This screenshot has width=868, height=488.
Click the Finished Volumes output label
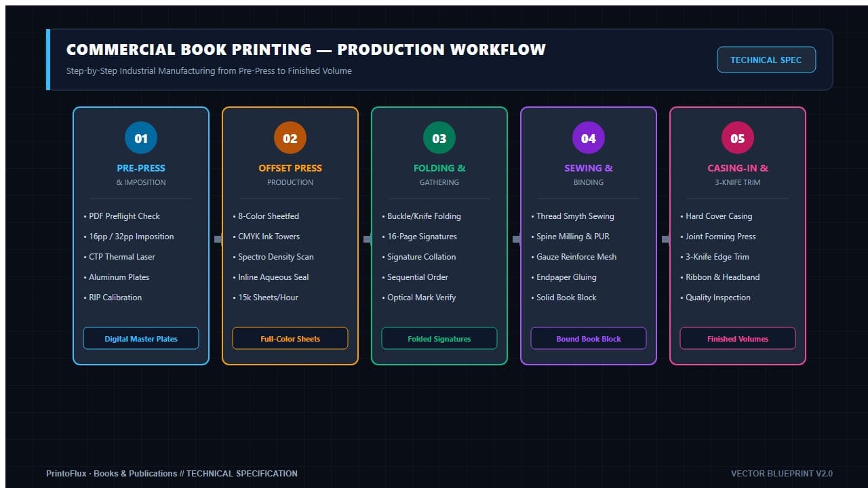(x=738, y=338)
